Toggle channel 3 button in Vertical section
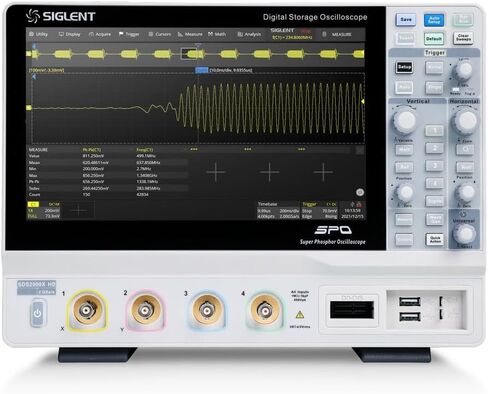Image resolution: width=488 pixels, height=394 pixels. tap(434, 166)
